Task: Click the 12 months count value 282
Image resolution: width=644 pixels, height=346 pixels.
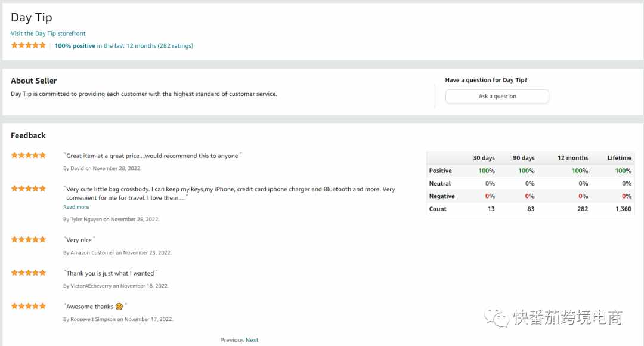Action: point(583,209)
